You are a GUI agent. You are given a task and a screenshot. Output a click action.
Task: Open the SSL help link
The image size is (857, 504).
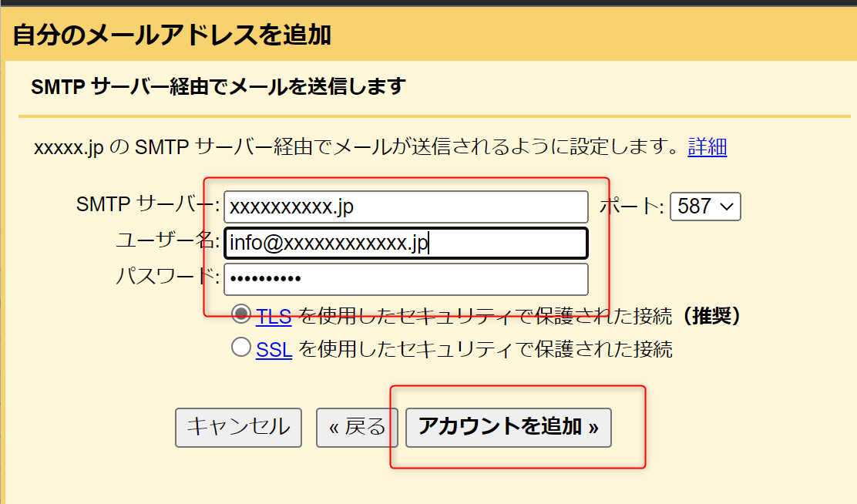pyautogui.click(x=274, y=349)
